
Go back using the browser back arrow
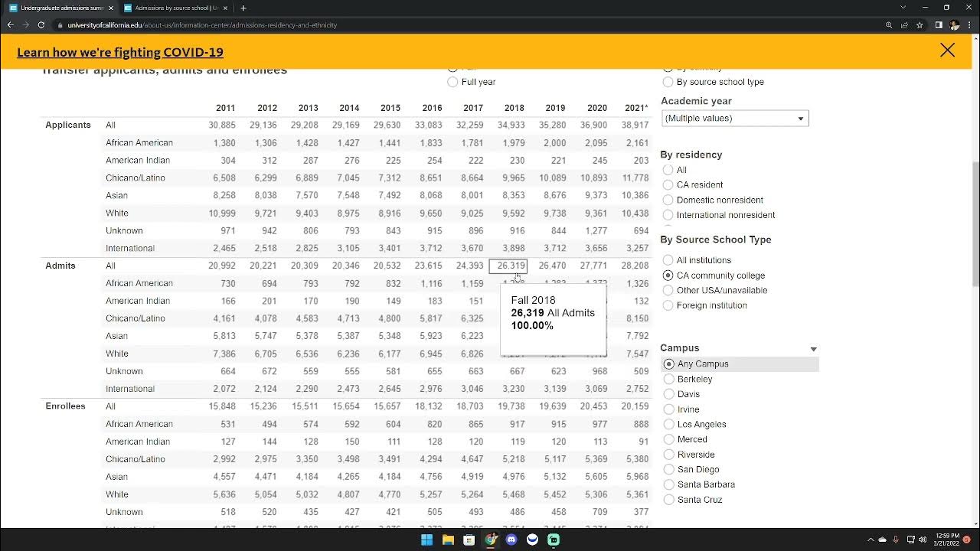click(11, 24)
